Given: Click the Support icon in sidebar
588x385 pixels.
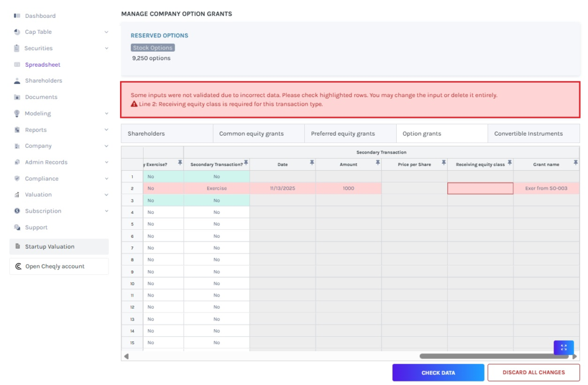Looking at the screenshot, I should (17, 228).
